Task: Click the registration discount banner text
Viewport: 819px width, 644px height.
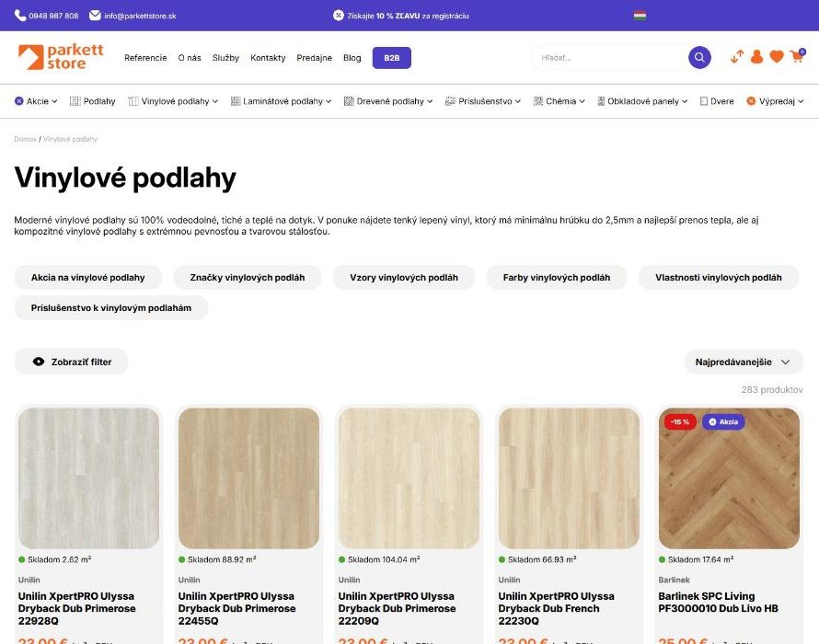Action: point(408,16)
